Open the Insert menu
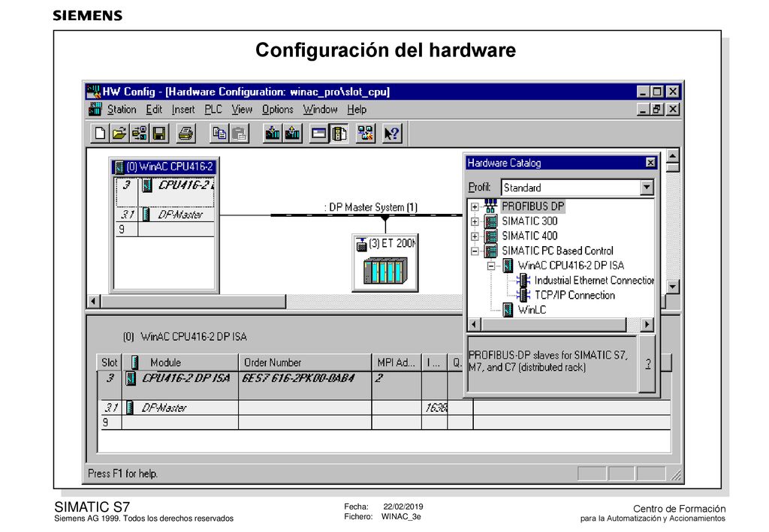 [183, 110]
